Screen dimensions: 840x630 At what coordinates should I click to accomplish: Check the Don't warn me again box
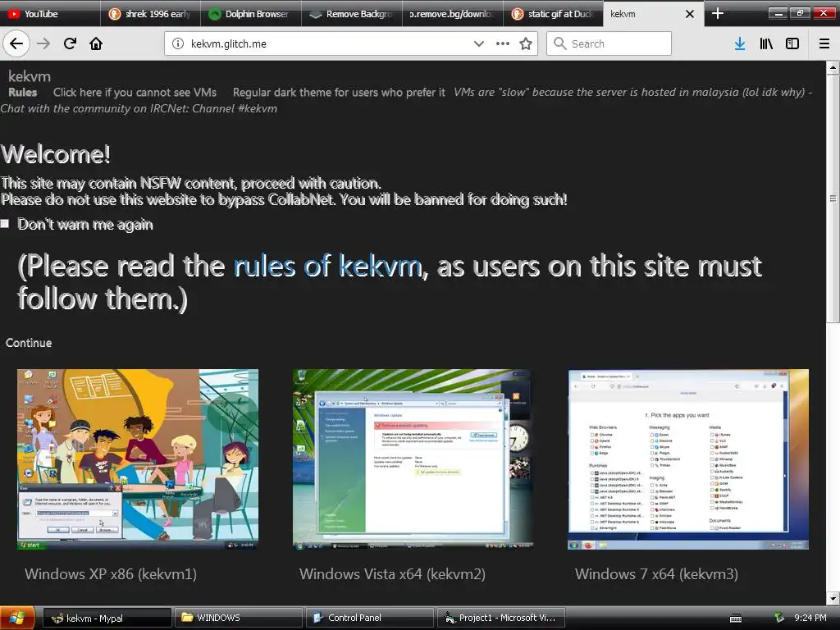(5, 223)
